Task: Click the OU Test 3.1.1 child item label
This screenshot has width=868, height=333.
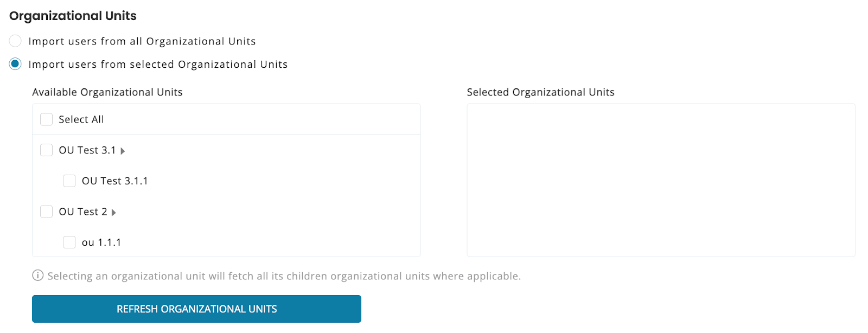Action: 114,181
